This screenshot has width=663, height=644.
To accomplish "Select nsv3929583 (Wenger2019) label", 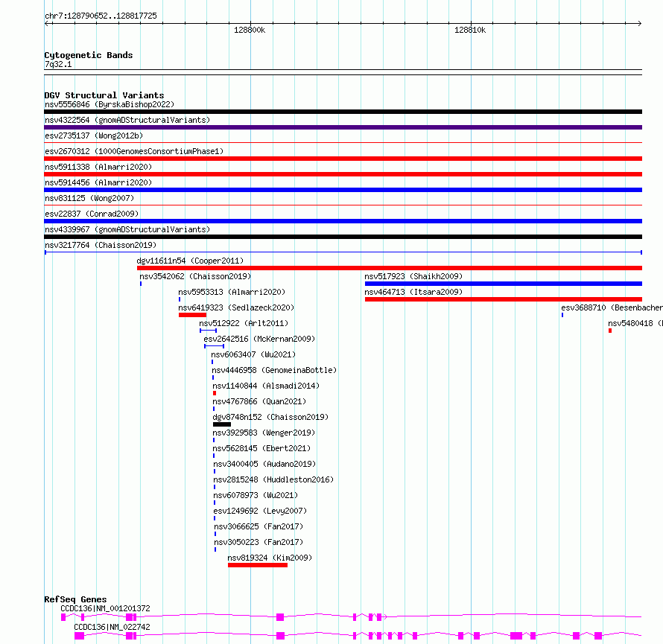I will pos(264,433).
